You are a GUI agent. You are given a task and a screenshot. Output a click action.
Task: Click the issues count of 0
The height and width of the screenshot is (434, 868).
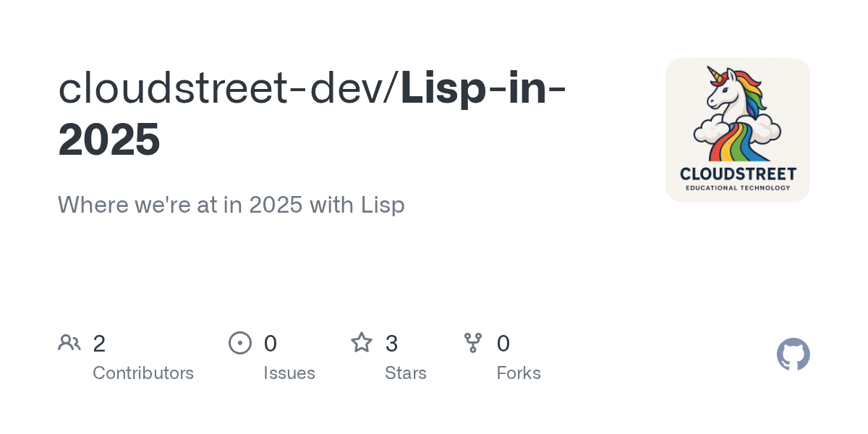coord(271,344)
